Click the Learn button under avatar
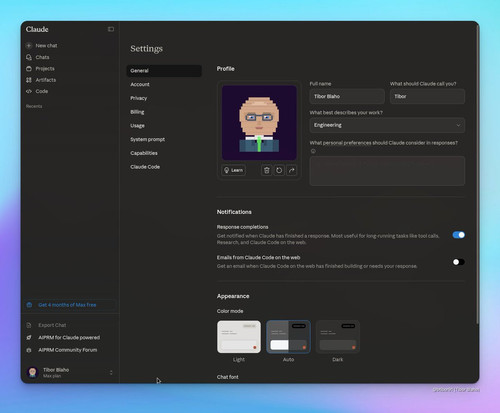Viewport: 500px width, 413px height. 233,170
